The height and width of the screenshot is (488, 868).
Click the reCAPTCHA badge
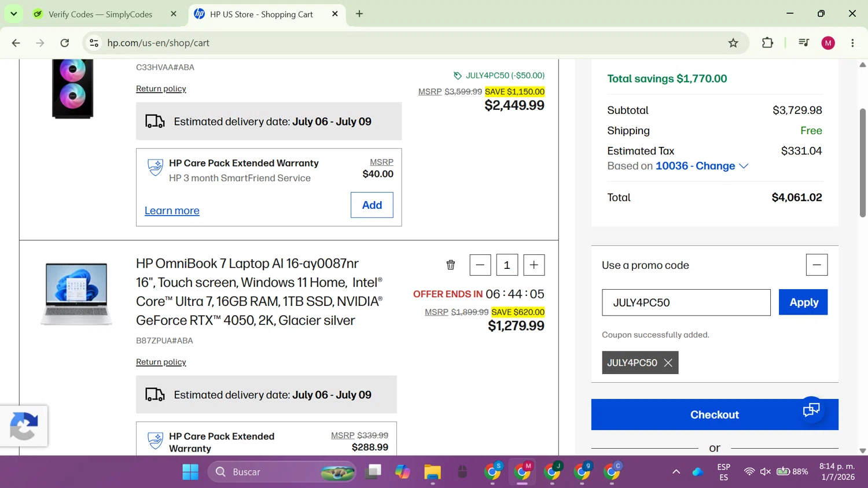pos(24,426)
